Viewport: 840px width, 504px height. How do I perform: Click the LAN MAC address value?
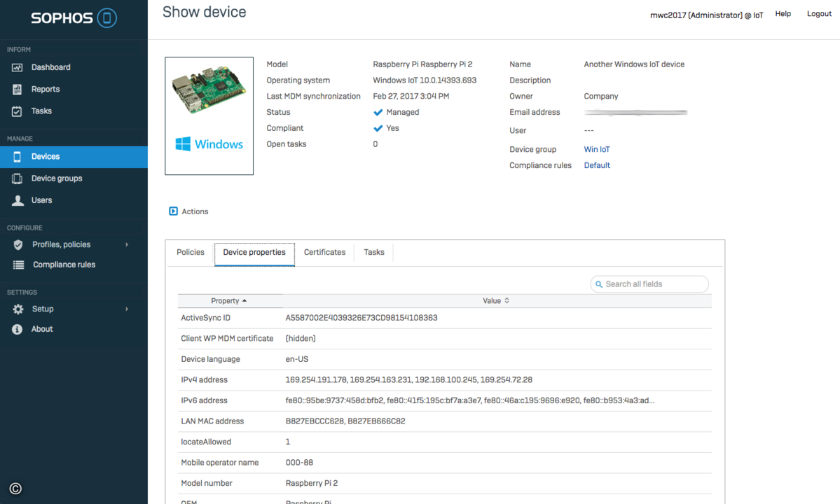point(345,421)
